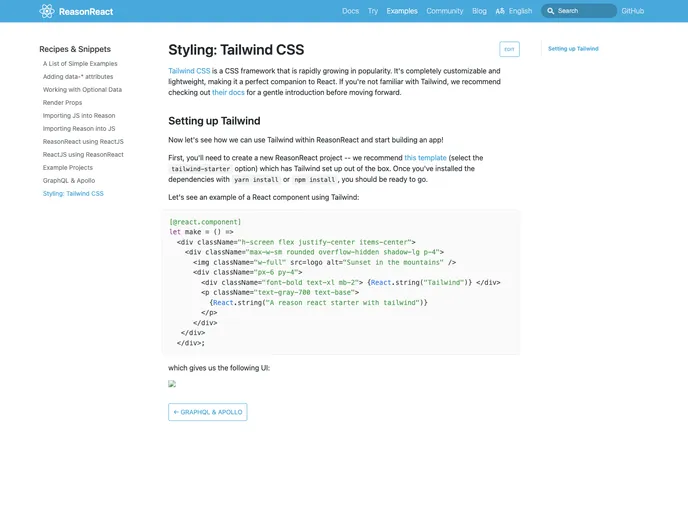Open Working with Optional Data
This screenshot has width=688, height=512.
[x=82, y=90]
